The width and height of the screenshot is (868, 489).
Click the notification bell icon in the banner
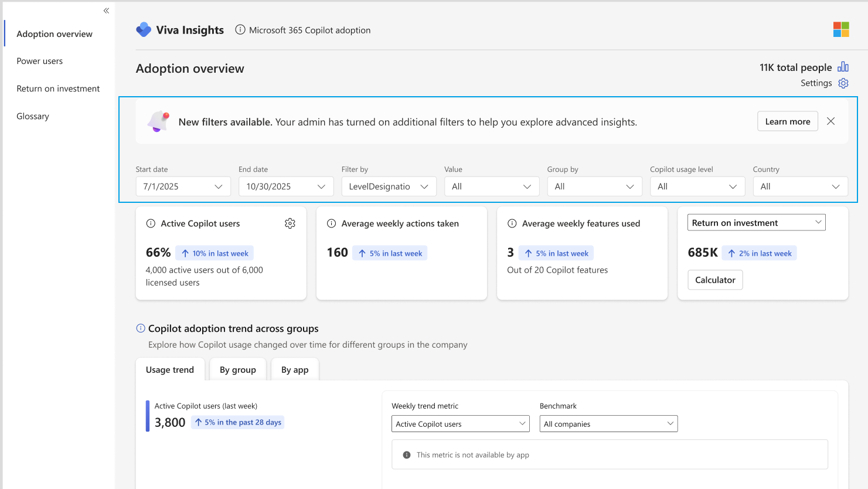click(158, 121)
